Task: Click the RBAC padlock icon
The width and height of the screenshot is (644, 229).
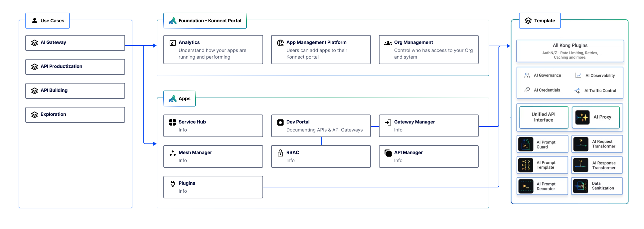Action: (280, 153)
